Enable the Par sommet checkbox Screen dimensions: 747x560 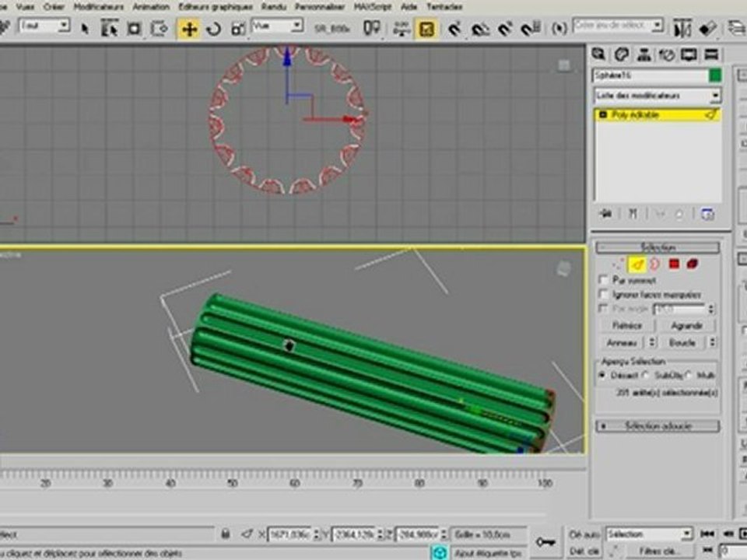point(603,279)
